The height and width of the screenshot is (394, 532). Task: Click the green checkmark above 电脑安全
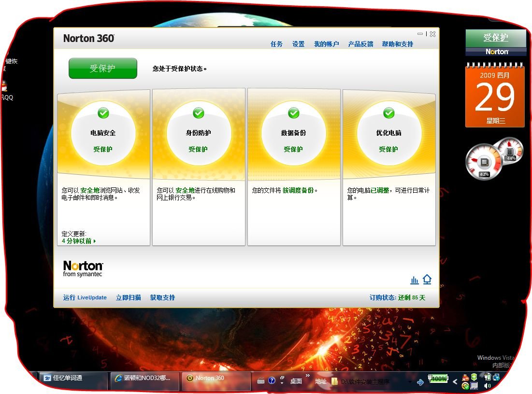click(x=103, y=113)
